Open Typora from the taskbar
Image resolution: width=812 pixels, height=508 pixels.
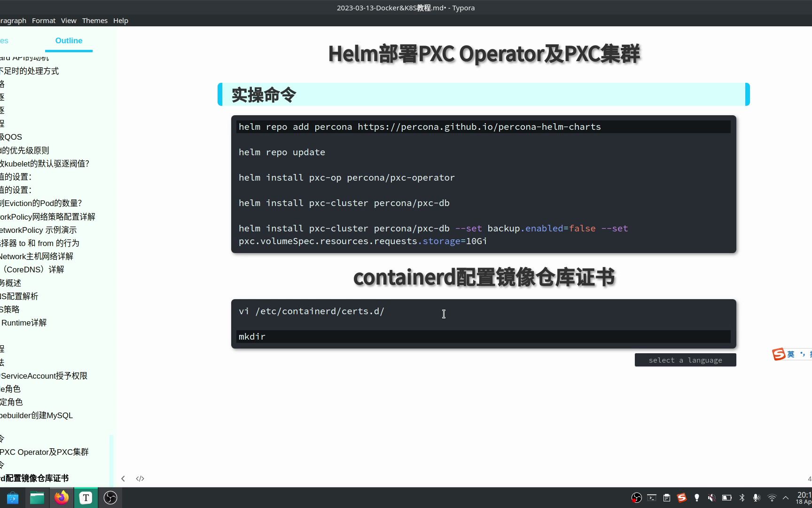point(86,497)
